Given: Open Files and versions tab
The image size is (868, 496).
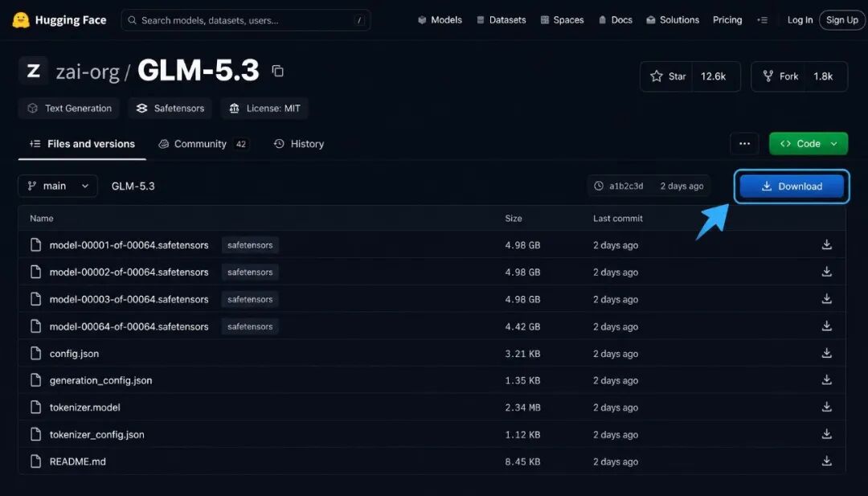Looking at the screenshot, I should point(82,144).
